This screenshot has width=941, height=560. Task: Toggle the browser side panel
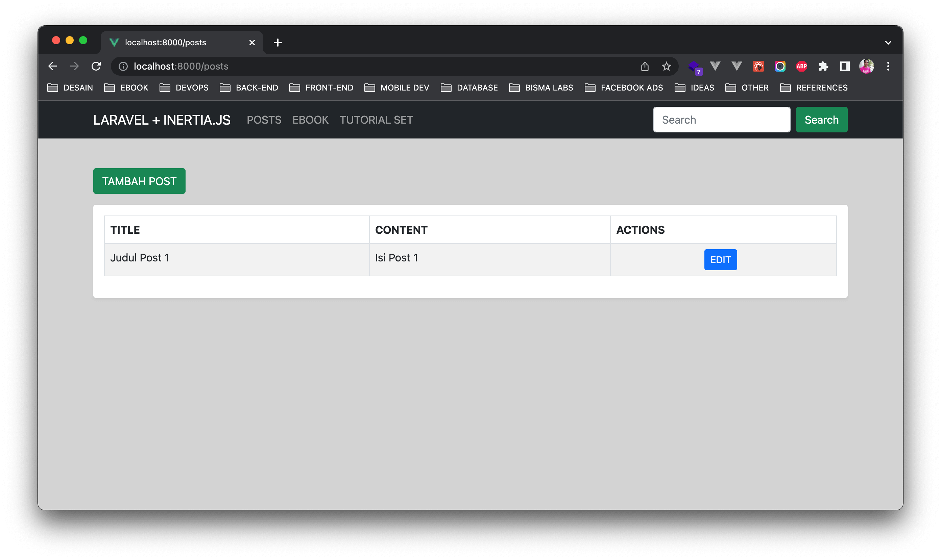[x=845, y=67]
